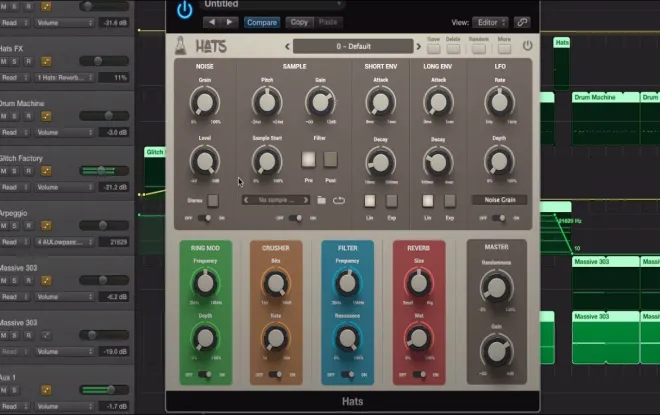Screen dimensions: 660x415
Task: Select Short Env Exp curve button
Action: pos(391,201)
